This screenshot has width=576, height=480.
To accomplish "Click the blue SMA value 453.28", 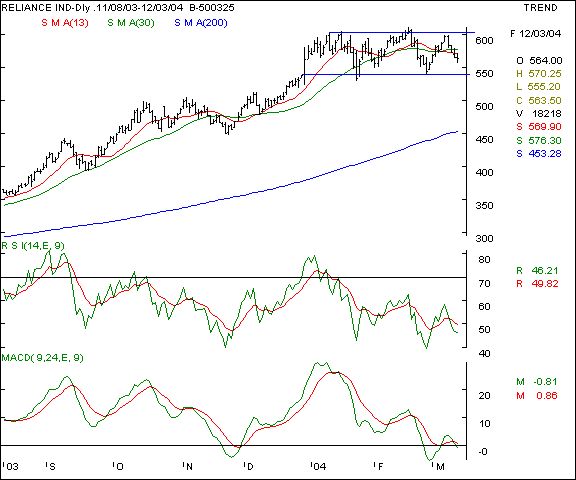I will click(545, 154).
